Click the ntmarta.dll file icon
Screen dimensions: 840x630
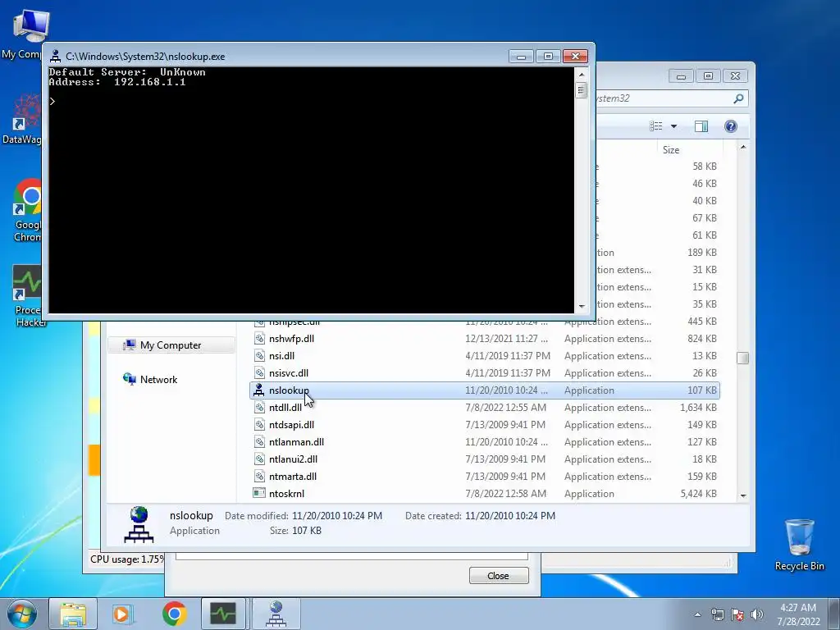click(259, 477)
